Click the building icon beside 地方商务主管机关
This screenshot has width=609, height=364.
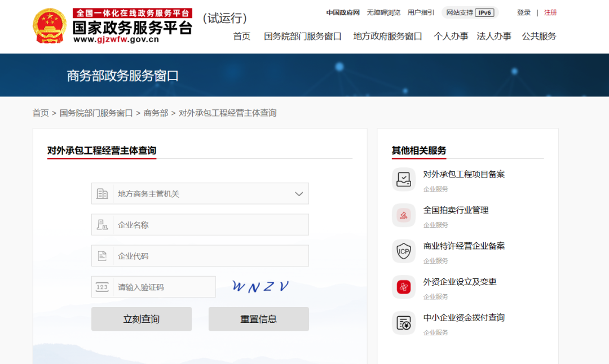point(102,194)
